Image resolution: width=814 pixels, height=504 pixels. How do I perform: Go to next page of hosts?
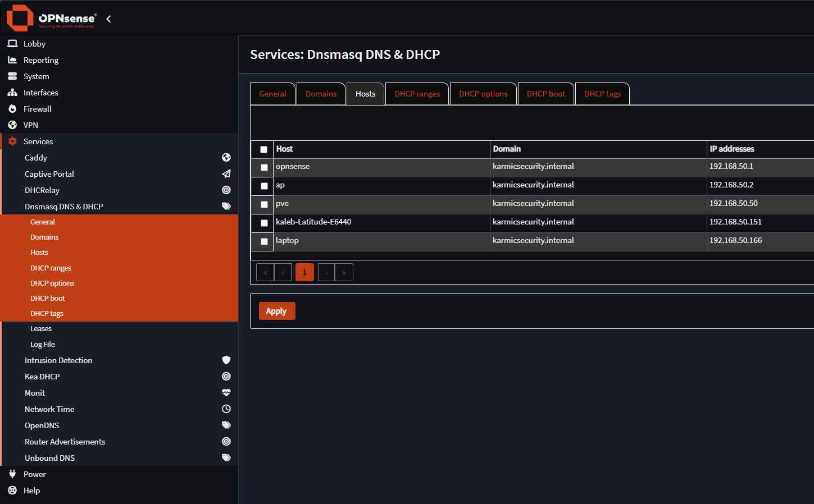pos(326,272)
